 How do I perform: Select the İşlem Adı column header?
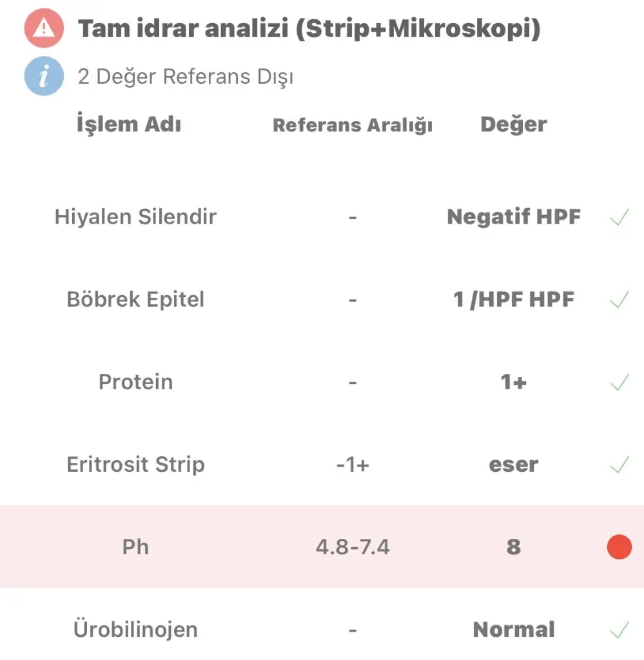click(x=129, y=124)
